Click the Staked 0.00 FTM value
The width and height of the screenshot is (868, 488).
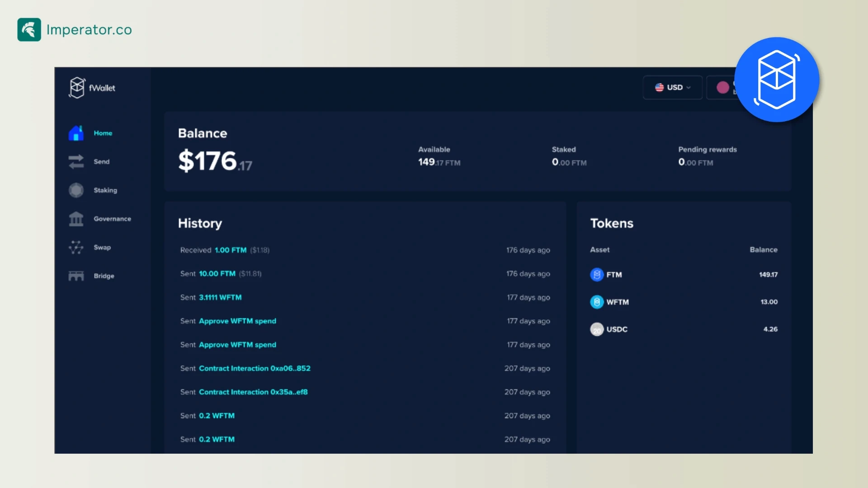click(x=569, y=162)
